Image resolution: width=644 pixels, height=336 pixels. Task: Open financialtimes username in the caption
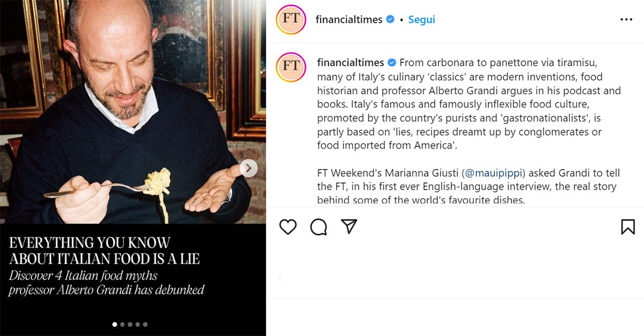click(x=350, y=63)
